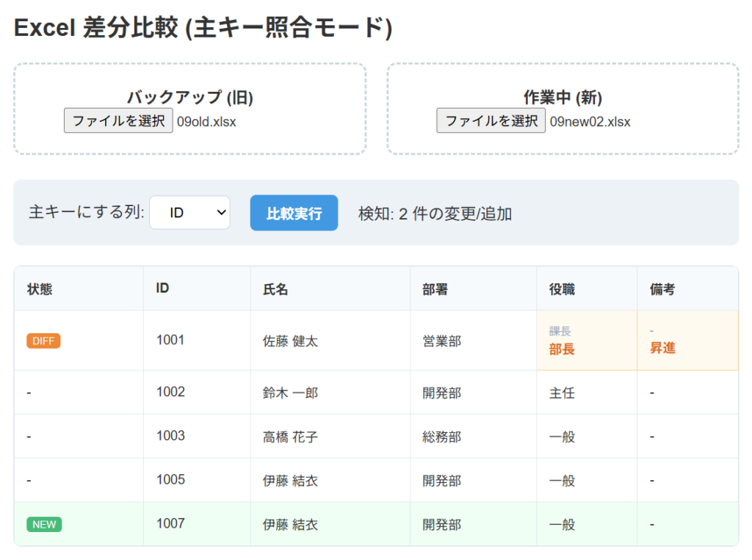This screenshot has width=752, height=560.
Task: Click the orange DIFF badge
Action: [x=43, y=341]
